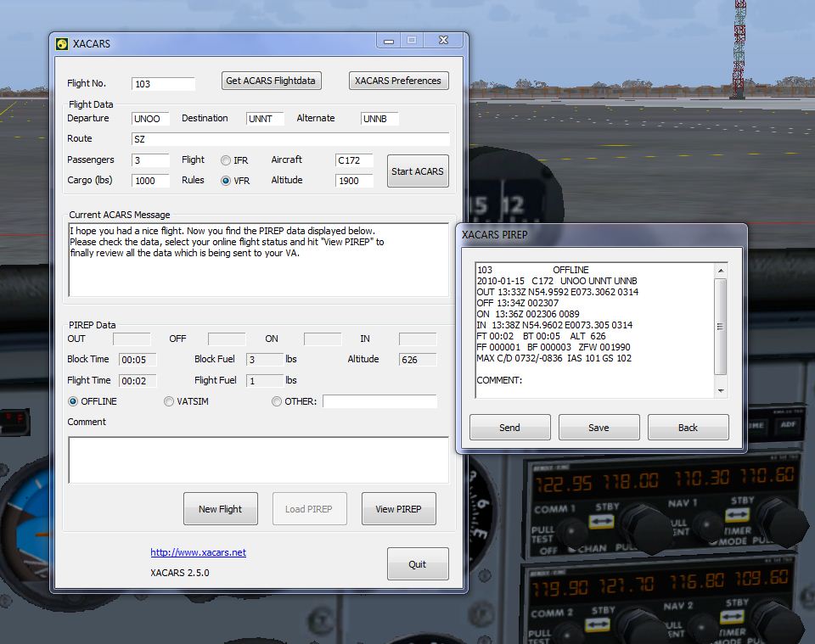Choose VATSIM flight status

pos(169,401)
